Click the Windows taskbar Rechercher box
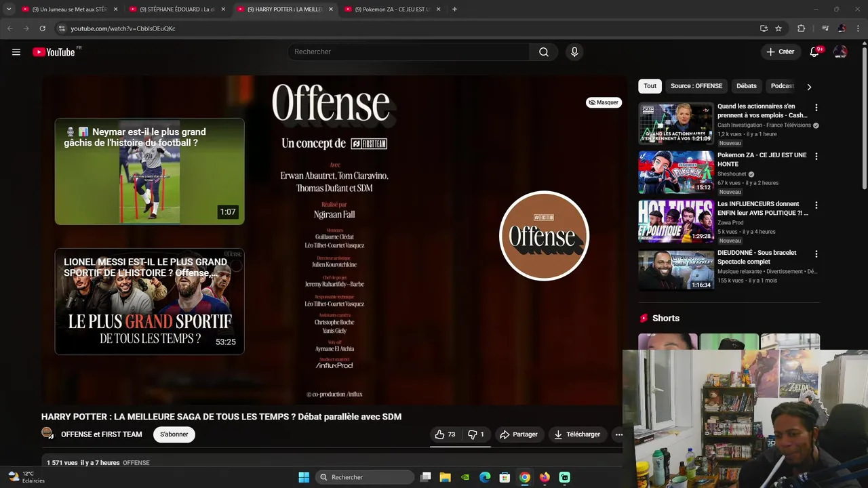Image resolution: width=868 pixels, height=488 pixels. [x=365, y=477]
